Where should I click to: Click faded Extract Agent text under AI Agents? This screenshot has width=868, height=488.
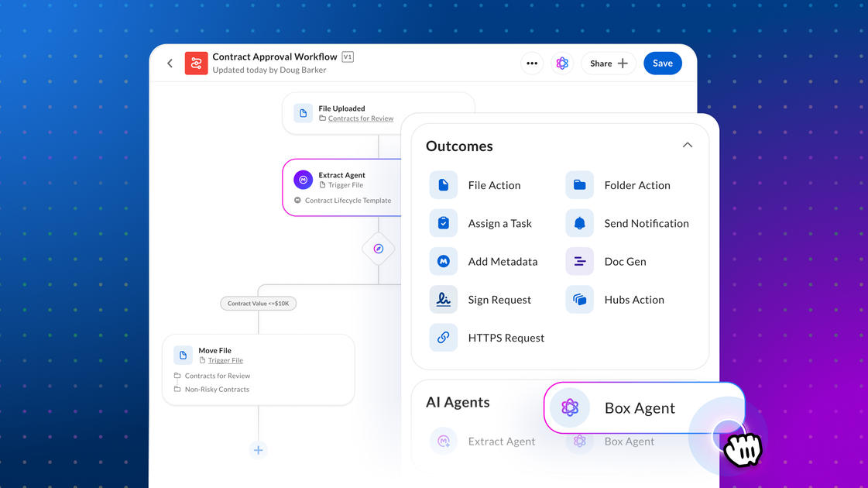pos(502,442)
